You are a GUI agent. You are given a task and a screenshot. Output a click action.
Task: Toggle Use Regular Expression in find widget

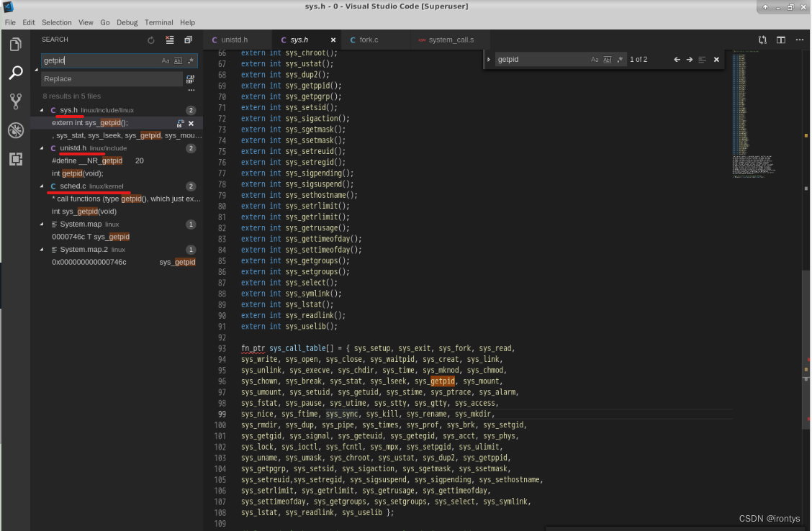coord(620,60)
